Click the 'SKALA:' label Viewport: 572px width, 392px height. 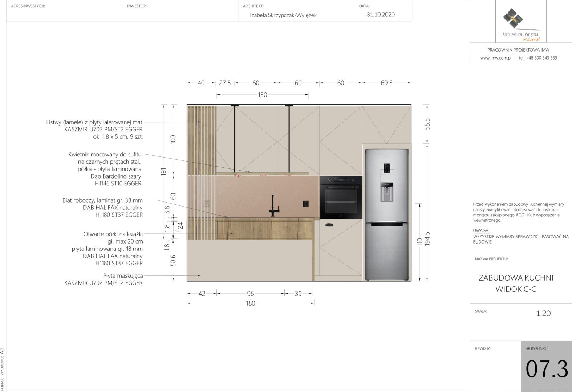pyautogui.click(x=481, y=311)
